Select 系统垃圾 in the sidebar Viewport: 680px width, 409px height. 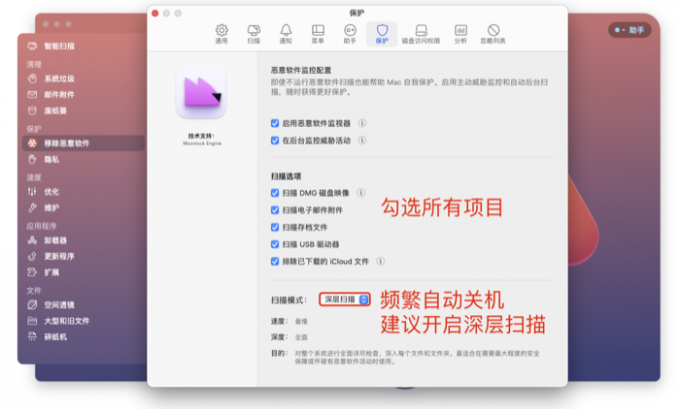[51, 79]
